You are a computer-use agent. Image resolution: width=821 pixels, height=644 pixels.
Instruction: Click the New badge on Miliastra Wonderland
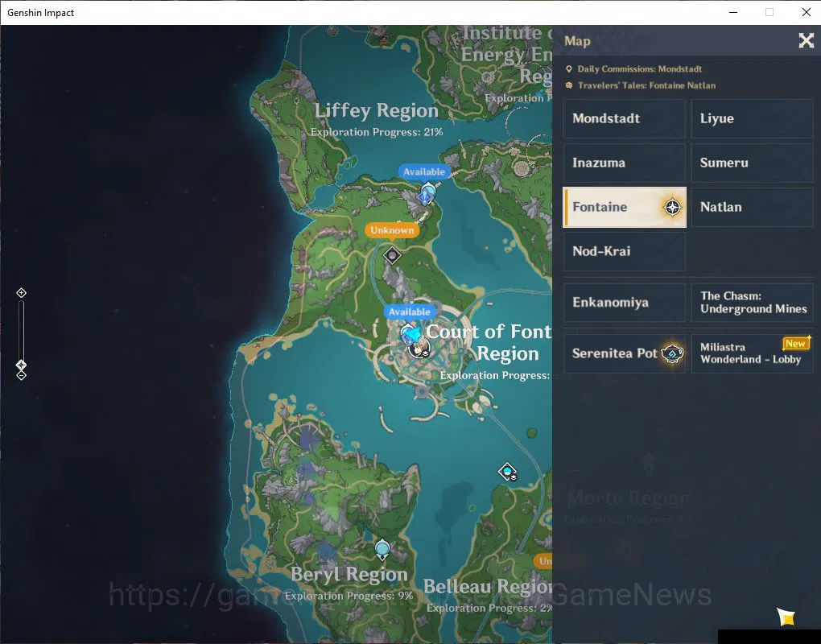(795, 344)
